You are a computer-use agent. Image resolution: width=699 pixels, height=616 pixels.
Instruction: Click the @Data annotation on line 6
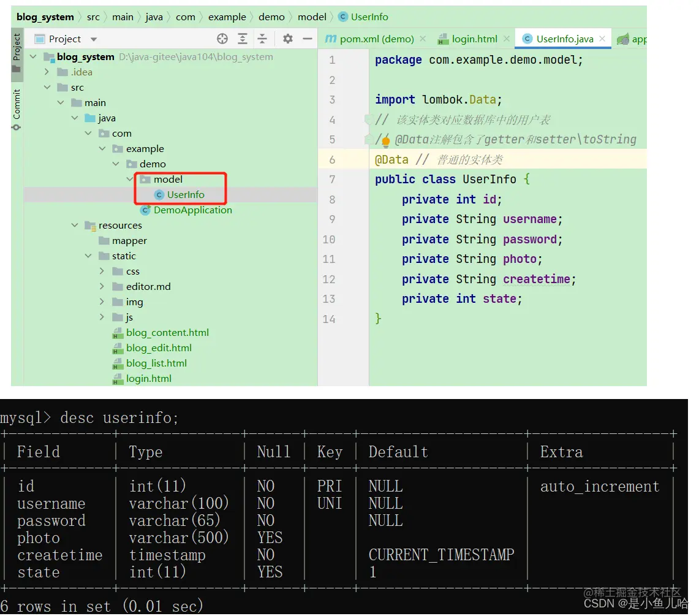point(391,160)
